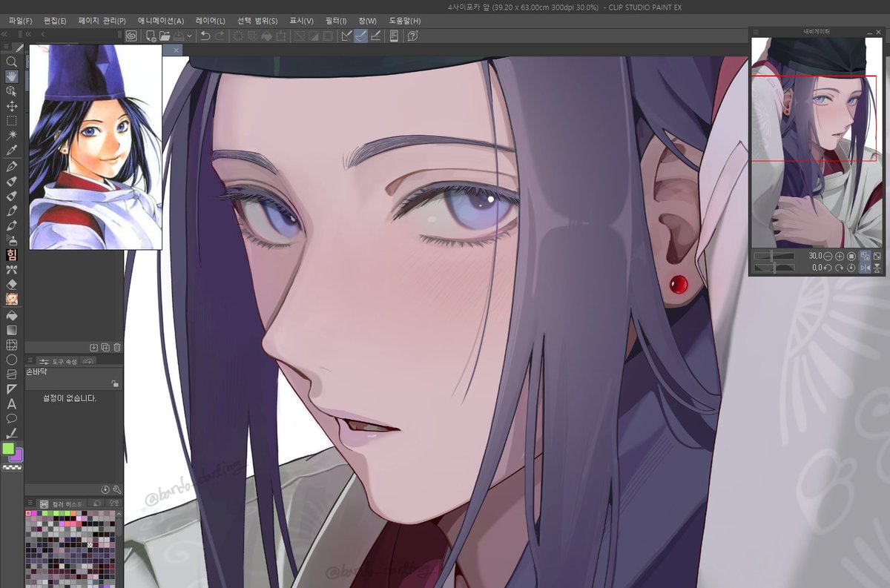The image size is (890, 588).
Task: Open the Color History panel menu
Action: tap(30, 503)
